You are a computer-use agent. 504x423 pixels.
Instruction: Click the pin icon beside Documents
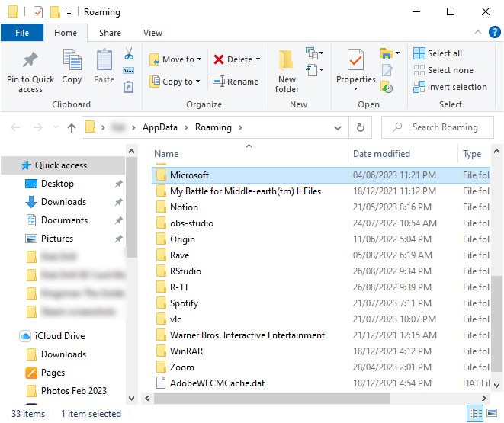tap(119, 220)
